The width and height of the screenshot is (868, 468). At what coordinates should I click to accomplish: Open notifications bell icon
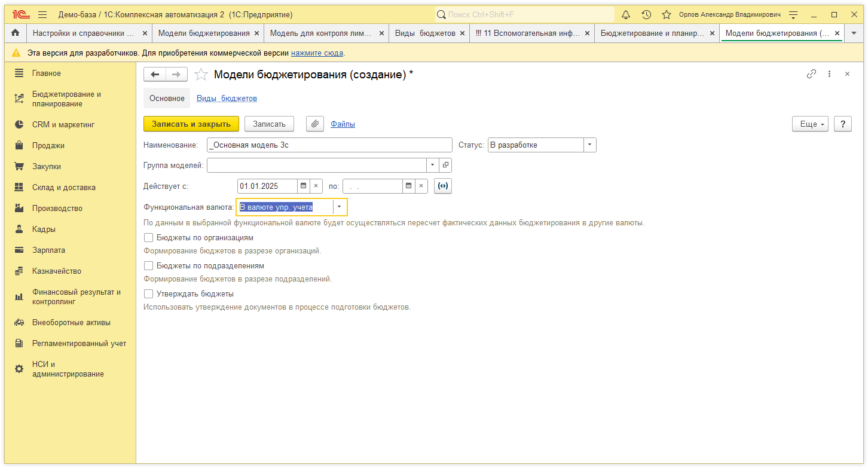coord(626,14)
